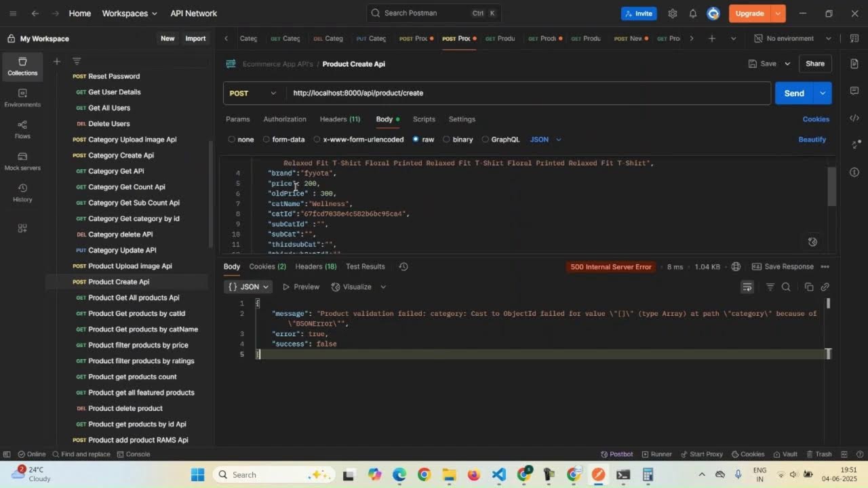Switch to the Authorization tab
The width and height of the screenshot is (868, 488).
click(285, 119)
